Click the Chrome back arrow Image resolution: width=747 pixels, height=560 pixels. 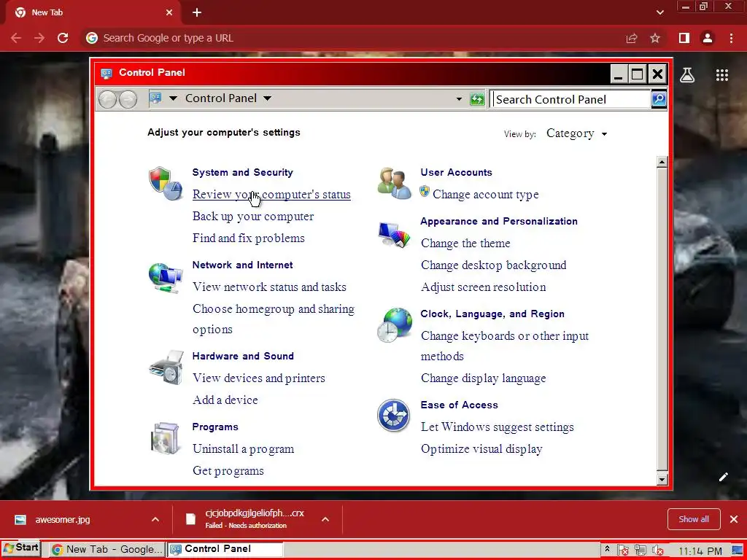(x=16, y=38)
